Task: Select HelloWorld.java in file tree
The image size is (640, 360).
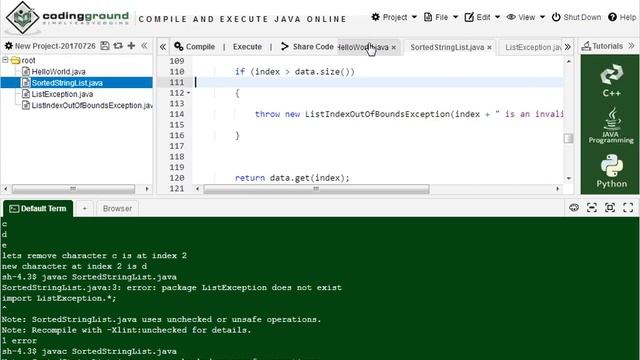Action: click(x=58, y=71)
